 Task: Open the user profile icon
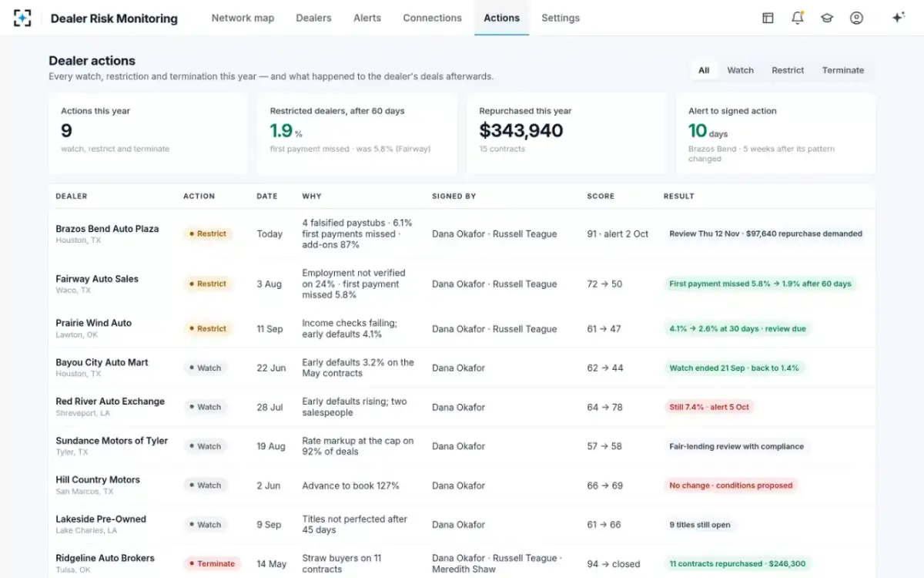click(856, 18)
